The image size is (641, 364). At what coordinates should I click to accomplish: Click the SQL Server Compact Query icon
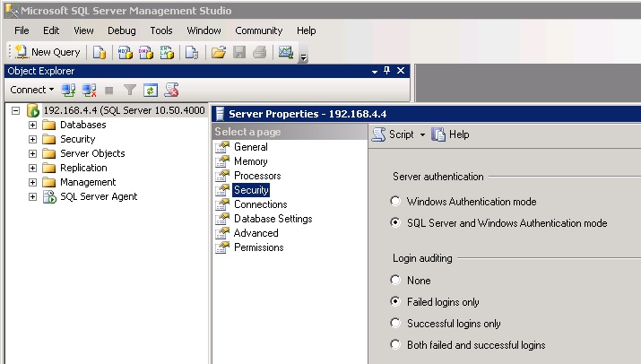(x=192, y=52)
